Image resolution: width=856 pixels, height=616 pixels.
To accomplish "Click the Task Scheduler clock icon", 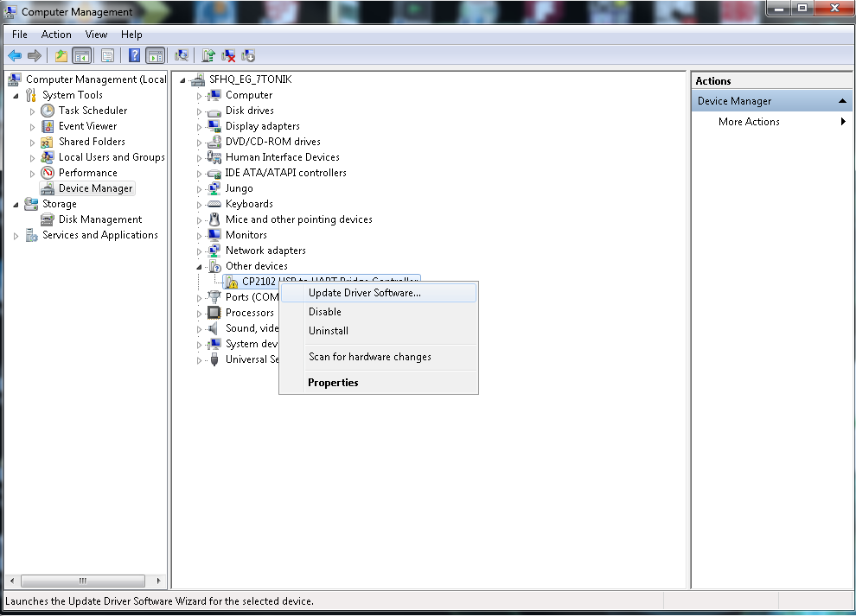I will click(x=48, y=111).
